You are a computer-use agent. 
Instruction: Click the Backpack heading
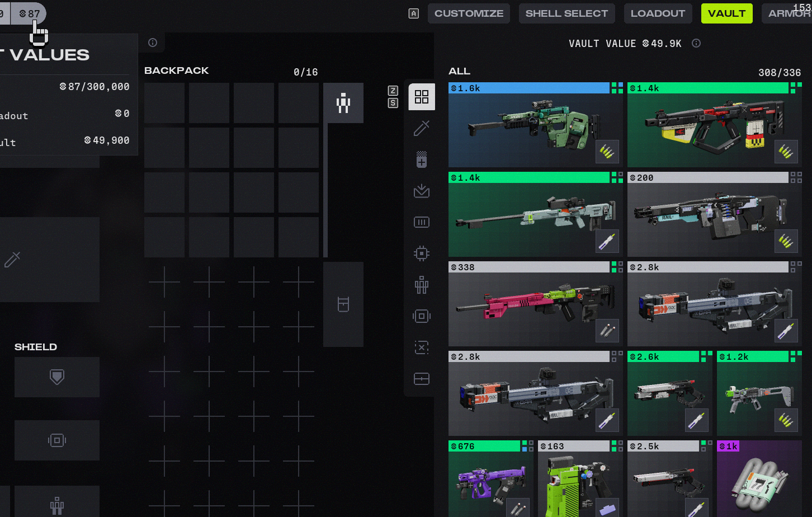pyautogui.click(x=177, y=70)
